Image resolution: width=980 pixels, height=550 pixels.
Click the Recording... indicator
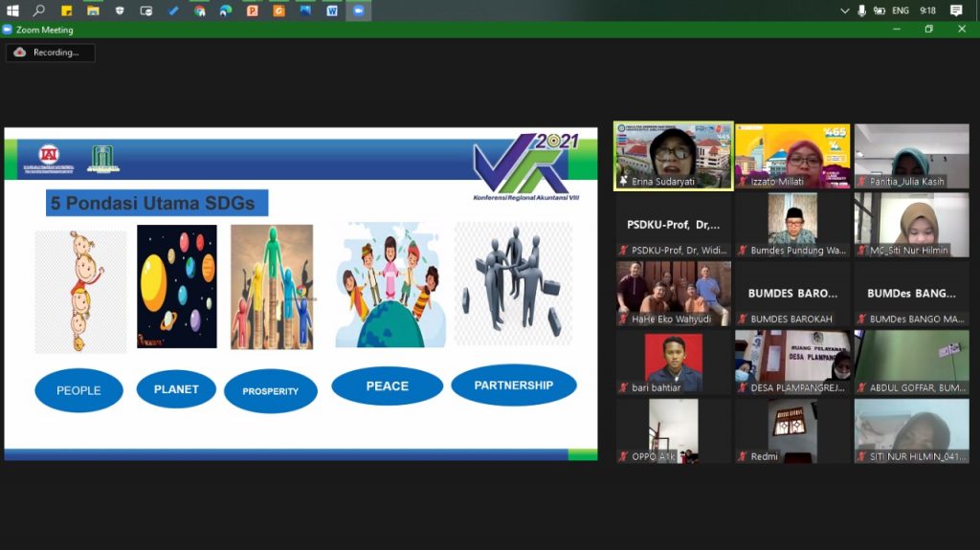click(50, 53)
